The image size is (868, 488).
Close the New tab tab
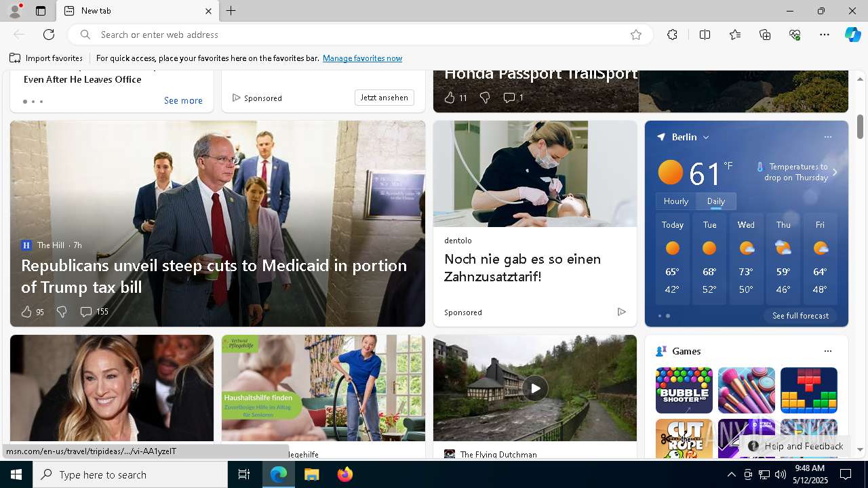[209, 11]
